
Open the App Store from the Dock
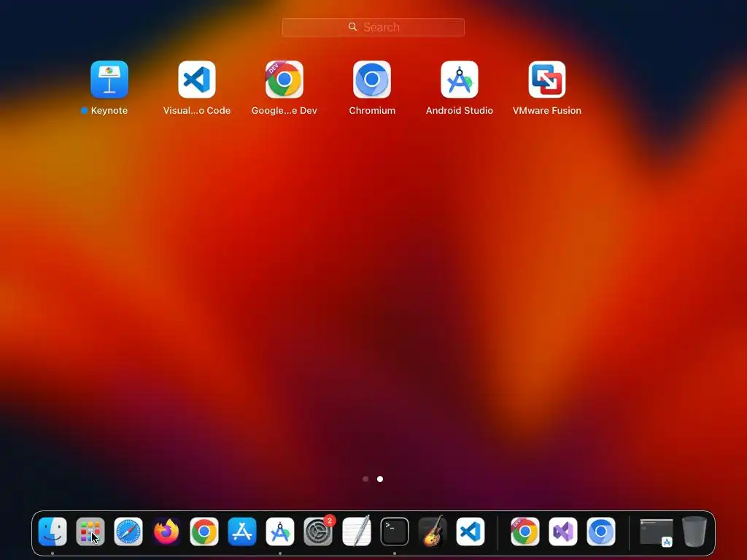pyautogui.click(x=242, y=532)
